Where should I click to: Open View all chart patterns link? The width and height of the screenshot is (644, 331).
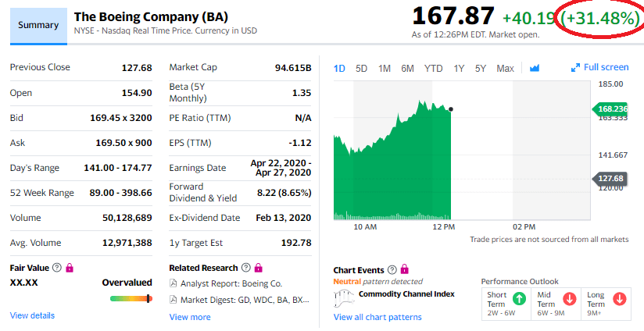click(377, 317)
